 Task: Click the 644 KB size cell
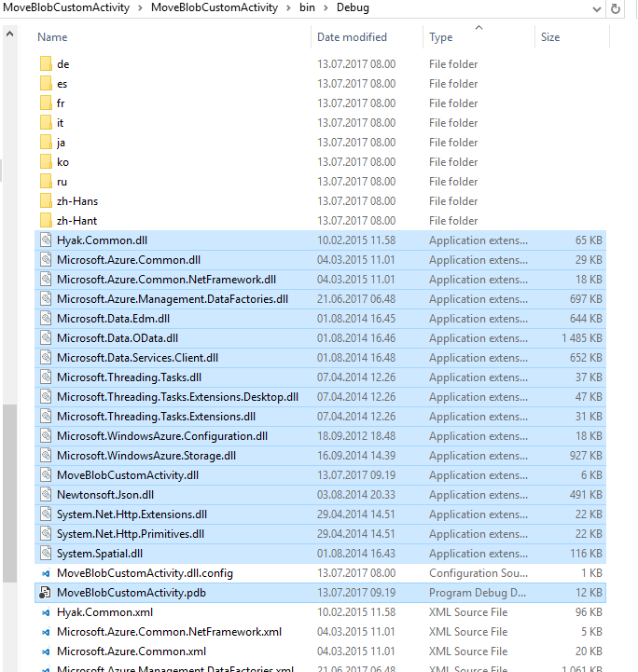[586, 319]
